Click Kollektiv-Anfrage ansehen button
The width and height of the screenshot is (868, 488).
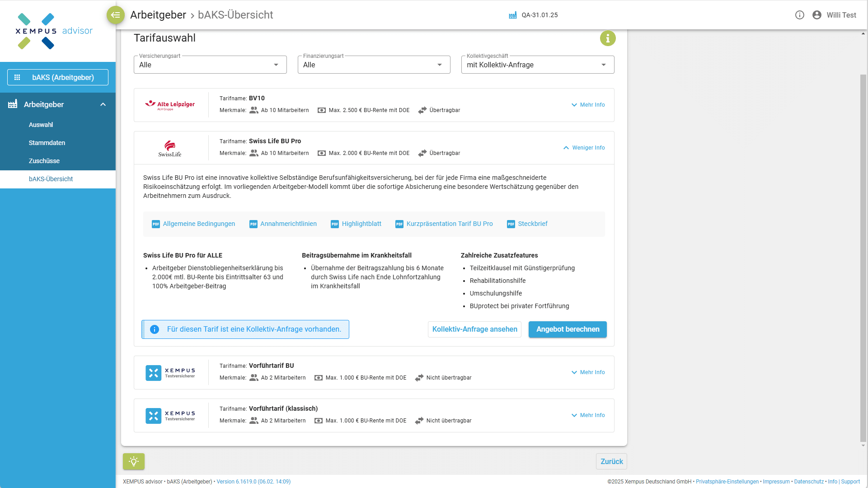point(474,329)
